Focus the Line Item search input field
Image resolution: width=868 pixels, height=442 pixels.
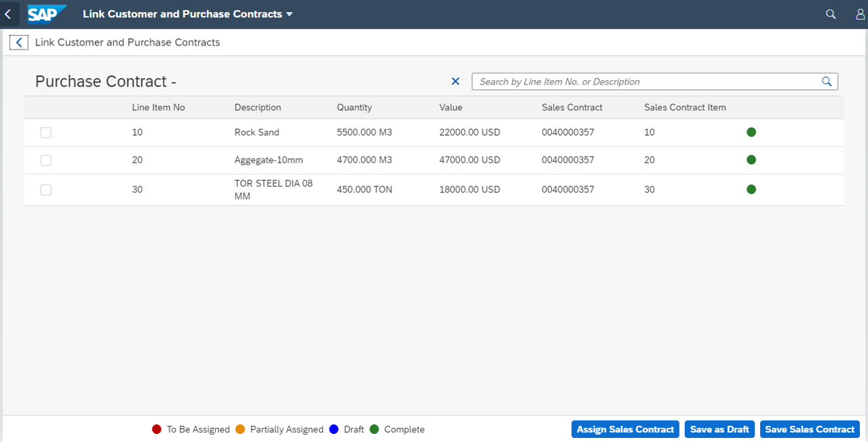(x=644, y=81)
